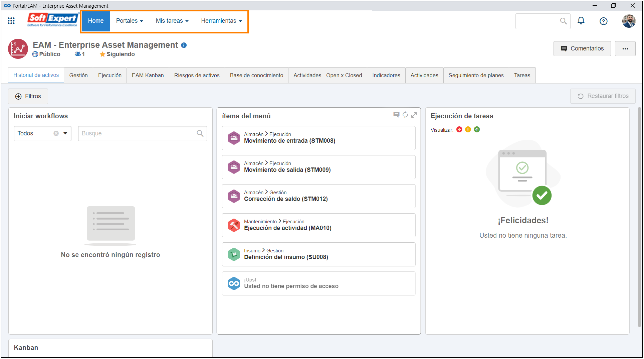Switch to Riesgos de activos tab

coord(197,76)
